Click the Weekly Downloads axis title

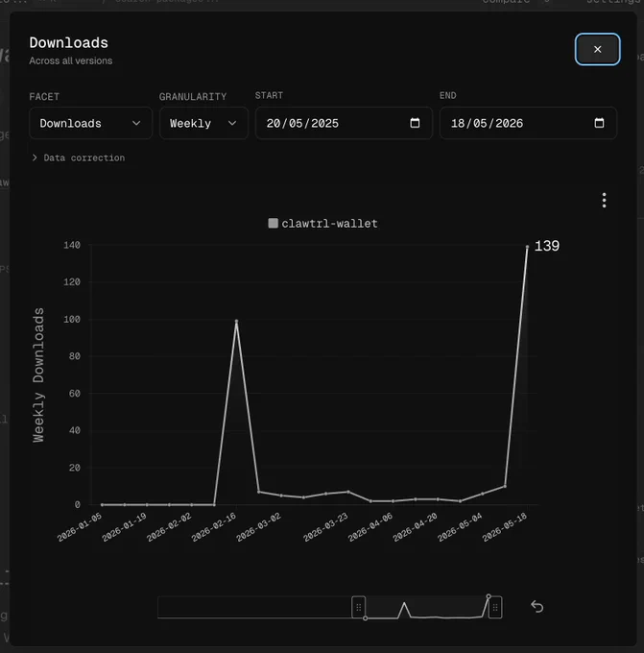[x=38, y=375]
